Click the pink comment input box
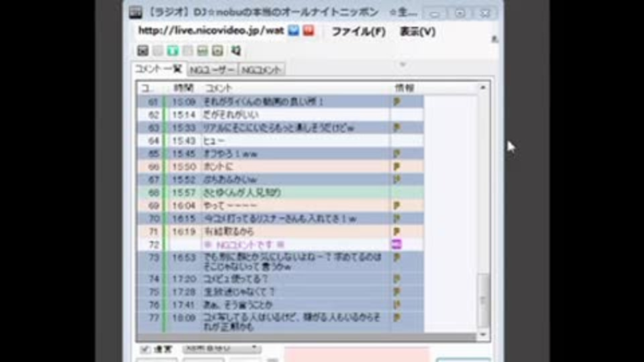The height and width of the screenshot is (362, 644). 356,355
